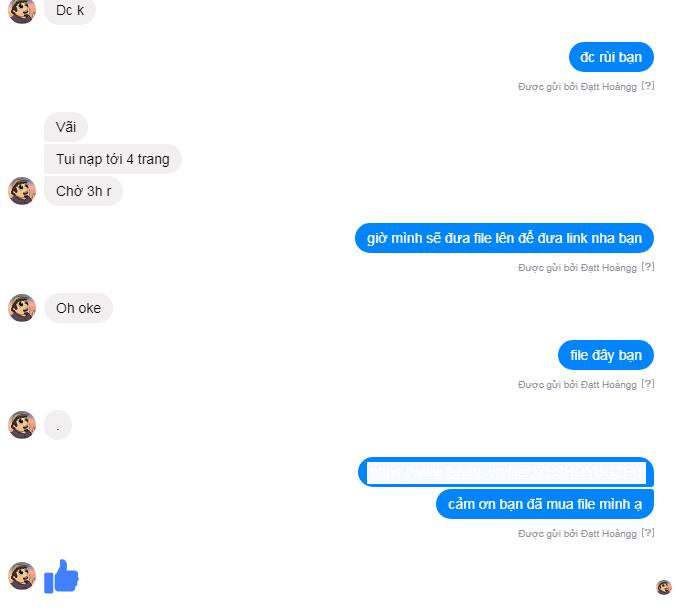Click the avatar next to "Chờ 3h r"

tap(22, 191)
